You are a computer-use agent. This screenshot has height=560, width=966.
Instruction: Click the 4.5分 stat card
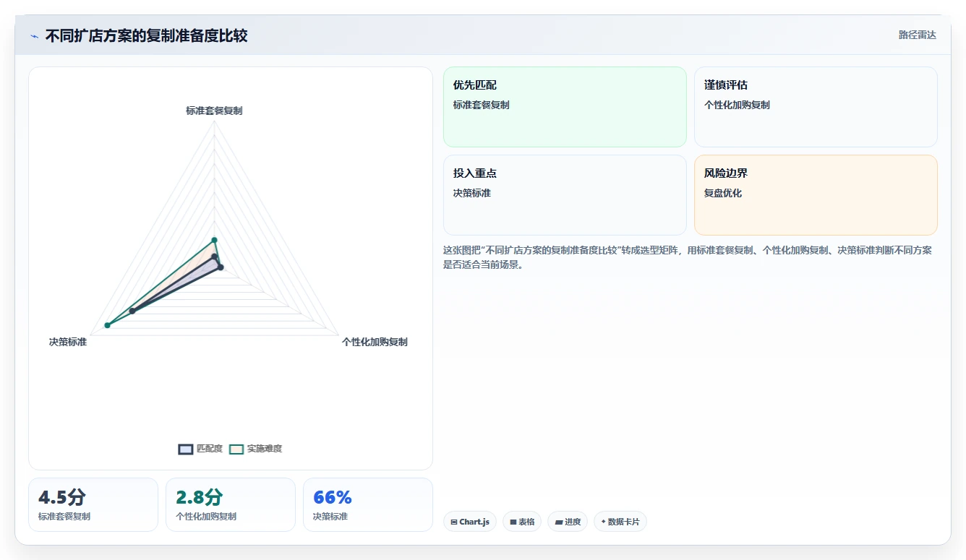[93, 504]
